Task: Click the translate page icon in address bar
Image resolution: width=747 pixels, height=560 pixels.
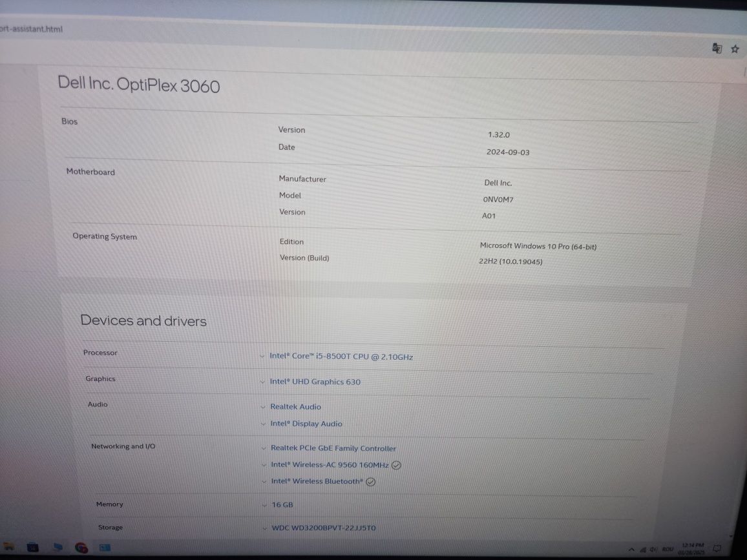Action: [x=717, y=48]
